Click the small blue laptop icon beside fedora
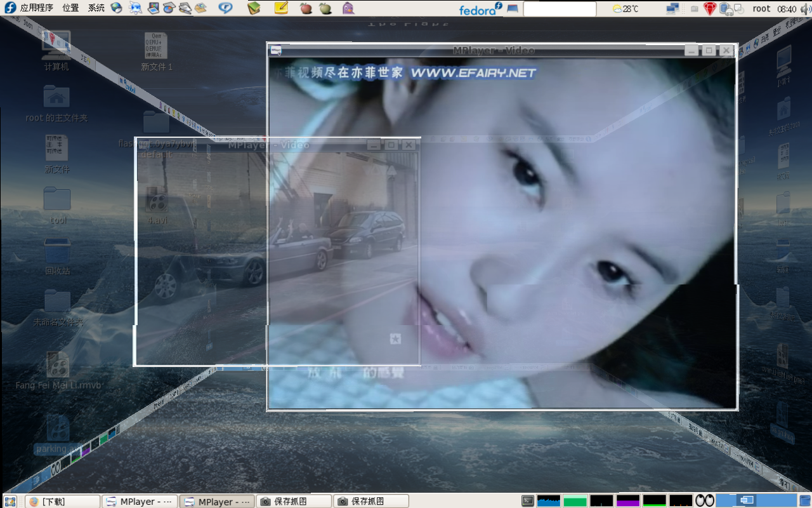Screen dimensions: 812x508 513,9
